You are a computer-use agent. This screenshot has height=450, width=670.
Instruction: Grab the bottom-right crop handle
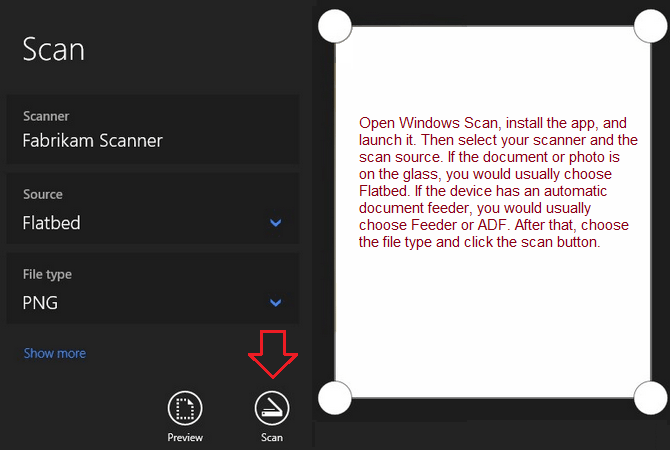651,398
